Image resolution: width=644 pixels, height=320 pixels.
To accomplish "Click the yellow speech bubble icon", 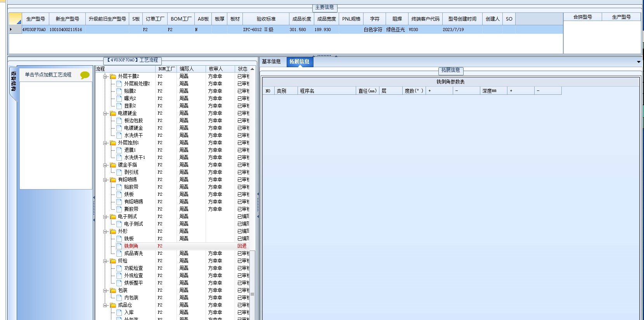I will tap(85, 75).
